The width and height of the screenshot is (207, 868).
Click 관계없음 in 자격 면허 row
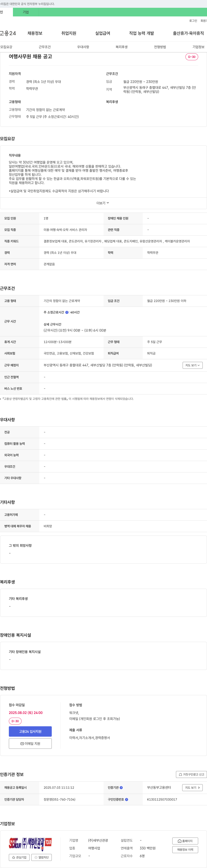pos(49,264)
